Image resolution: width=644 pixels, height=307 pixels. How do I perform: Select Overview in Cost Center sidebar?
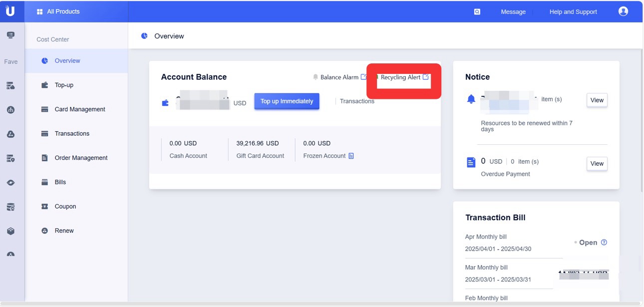[76, 61]
